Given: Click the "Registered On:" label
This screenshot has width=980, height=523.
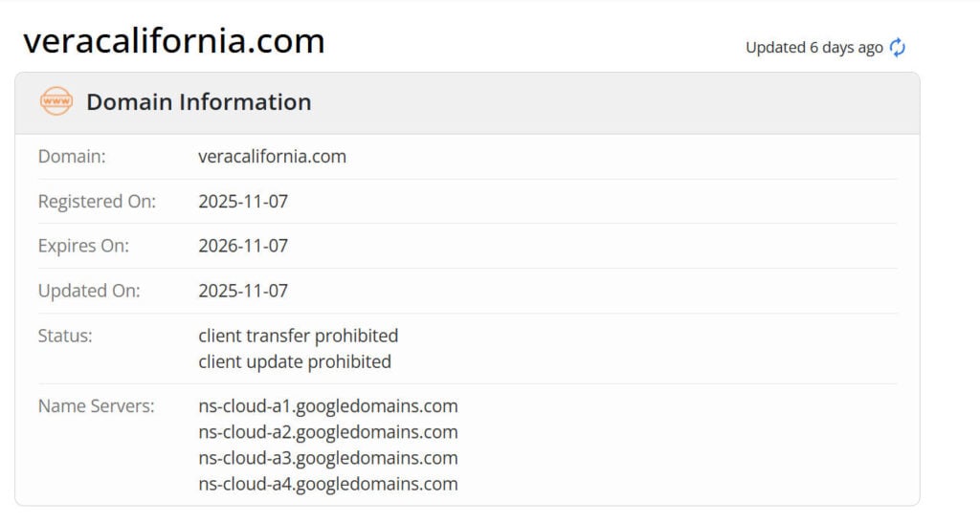Looking at the screenshot, I should [97, 202].
